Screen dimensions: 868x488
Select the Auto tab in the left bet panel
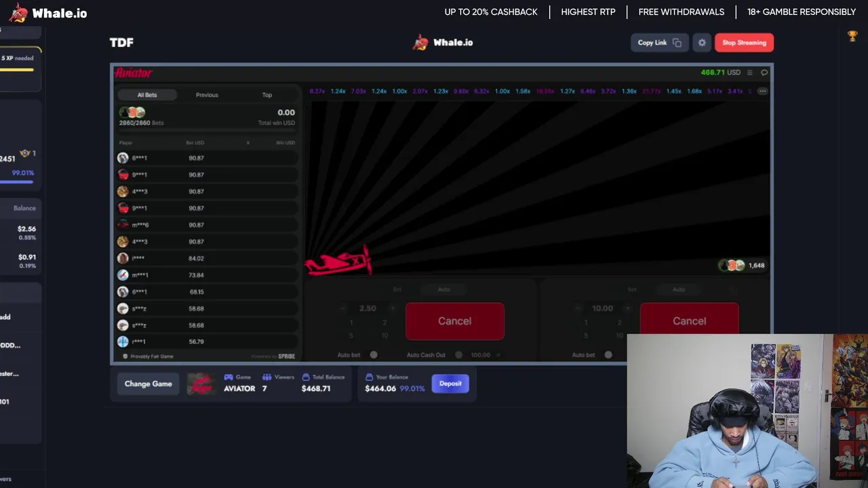click(443, 290)
